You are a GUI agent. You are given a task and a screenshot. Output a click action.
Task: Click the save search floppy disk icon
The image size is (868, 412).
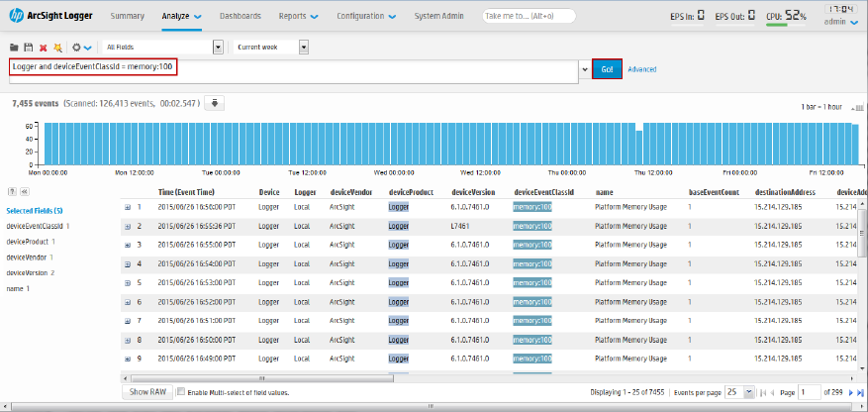coord(29,48)
